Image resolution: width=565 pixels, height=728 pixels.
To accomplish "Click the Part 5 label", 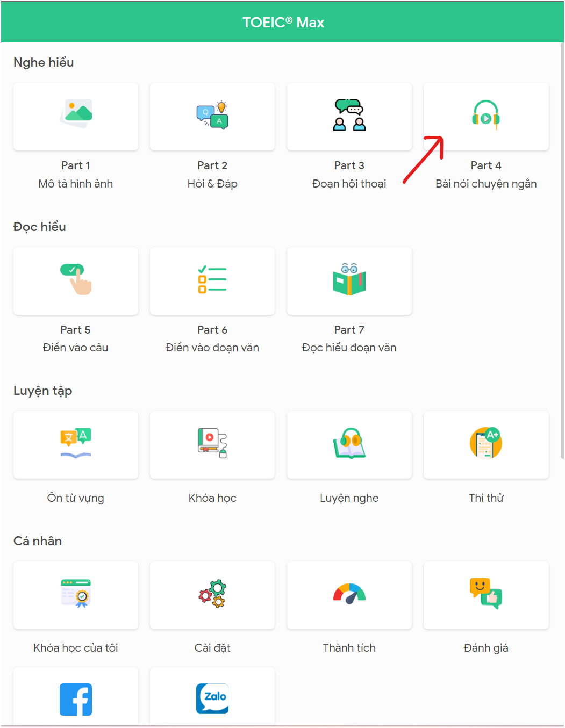I will (x=76, y=330).
